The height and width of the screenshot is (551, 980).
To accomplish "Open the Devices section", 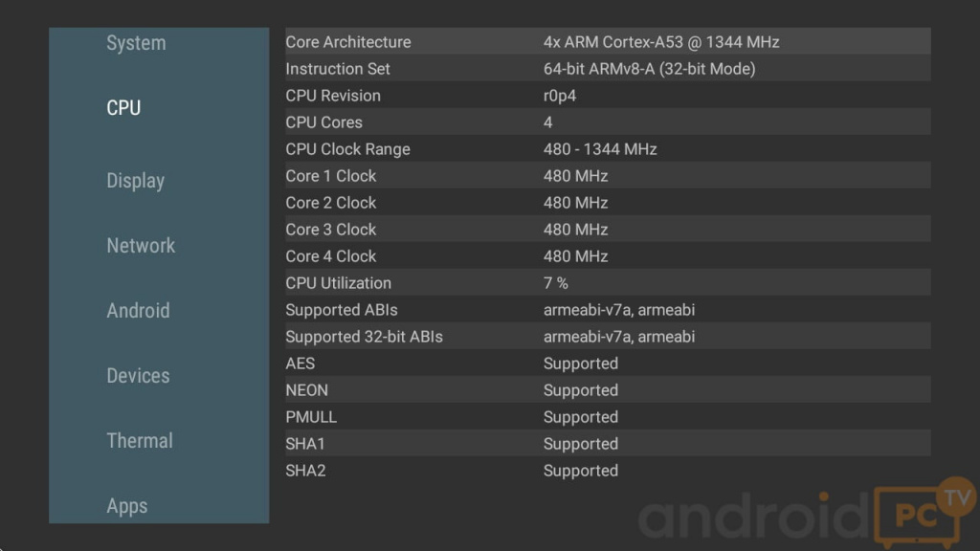I will [138, 376].
